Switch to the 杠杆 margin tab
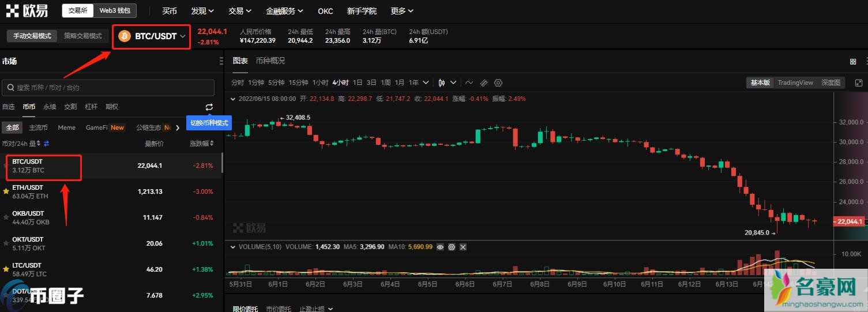 click(x=91, y=107)
